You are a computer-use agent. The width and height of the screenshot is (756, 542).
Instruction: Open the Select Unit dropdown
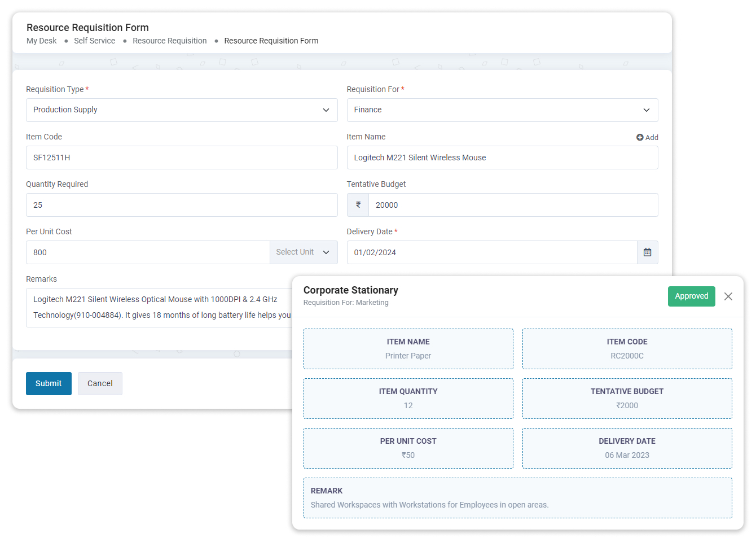(303, 252)
